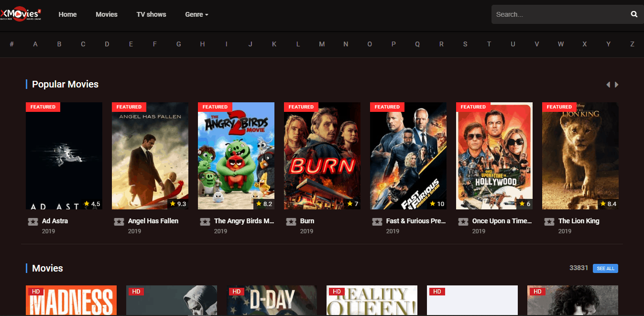Select the Home navigation link
This screenshot has height=316, width=644.
click(67, 14)
